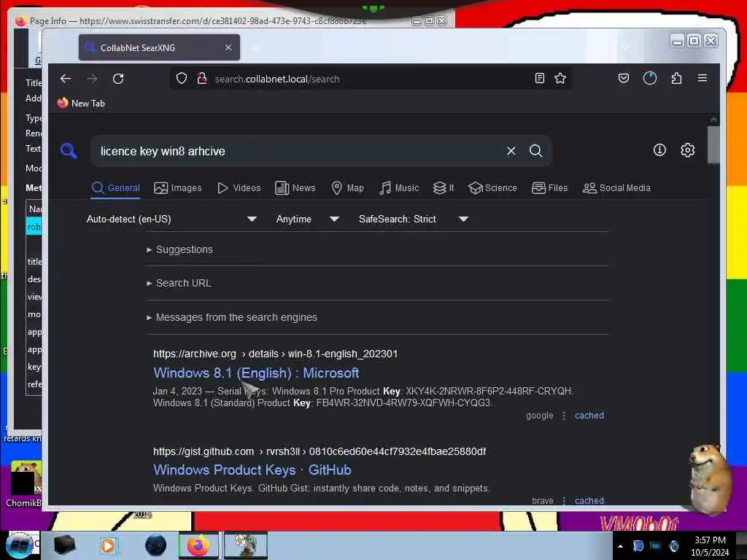The image size is (747, 560).
Task: Open the extensions puzzle icon
Action: click(676, 78)
